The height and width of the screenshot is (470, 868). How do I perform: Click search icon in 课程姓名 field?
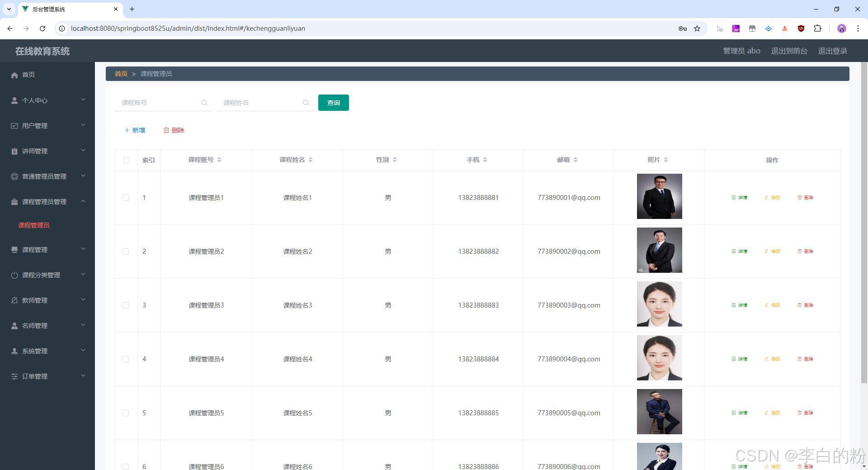(306, 103)
